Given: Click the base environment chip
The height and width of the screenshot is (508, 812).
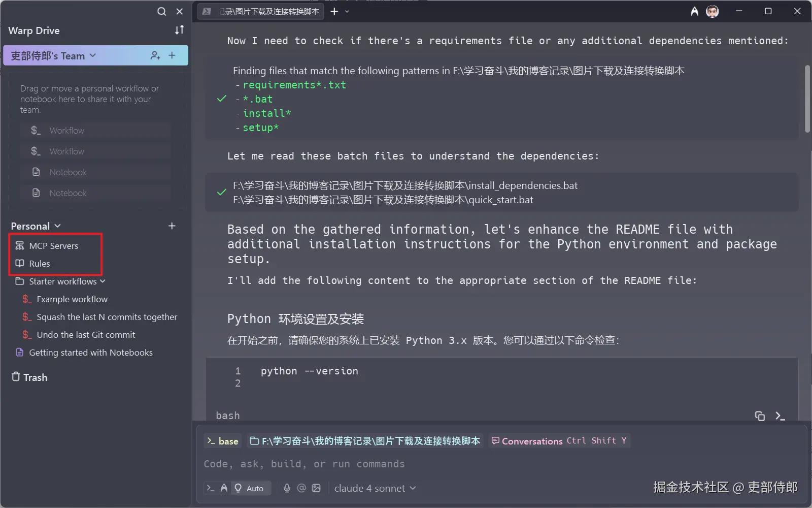Looking at the screenshot, I should (223, 441).
